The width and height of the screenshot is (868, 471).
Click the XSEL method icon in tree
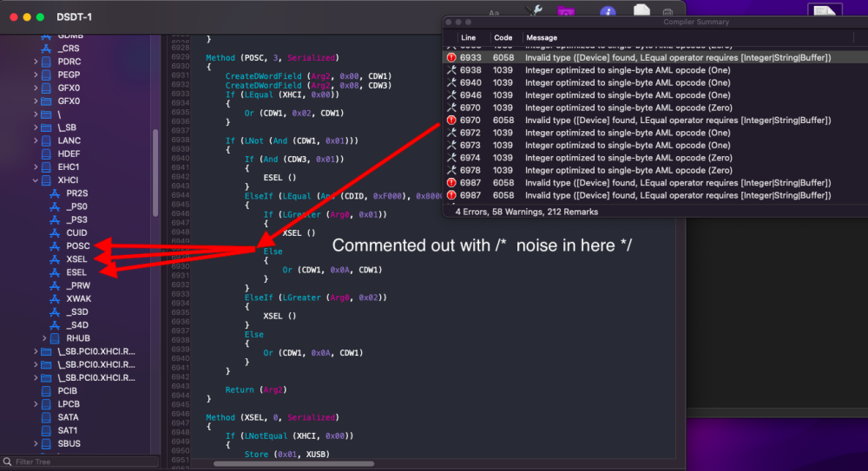click(55, 259)
